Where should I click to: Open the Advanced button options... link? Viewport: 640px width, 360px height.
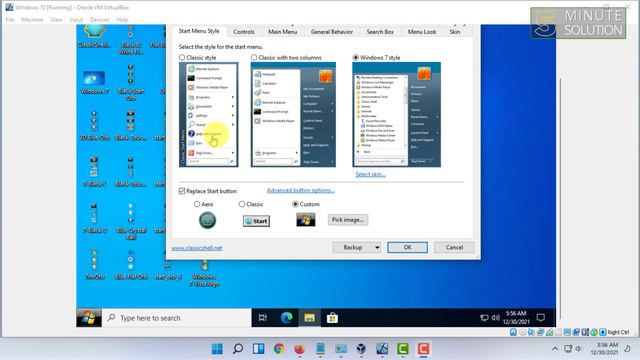click(301, 190)
